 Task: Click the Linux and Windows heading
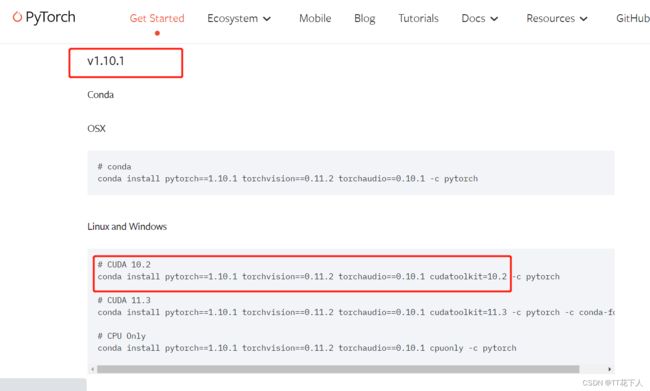click(127, 226)
